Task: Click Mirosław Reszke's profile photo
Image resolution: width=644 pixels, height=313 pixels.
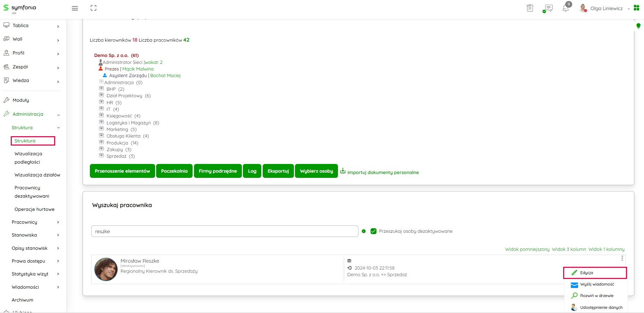Action: click(x=106, y=269)
